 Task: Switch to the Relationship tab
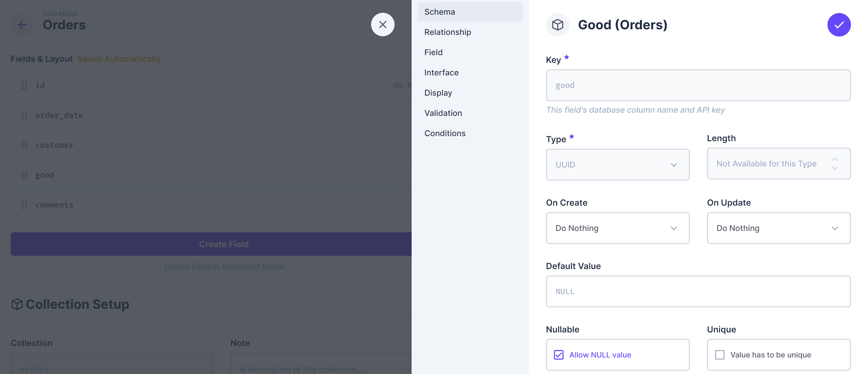[x=448, y=32]
